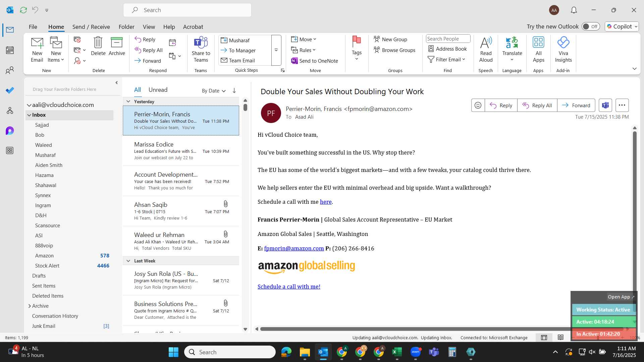Show only Unread messages

158,90
